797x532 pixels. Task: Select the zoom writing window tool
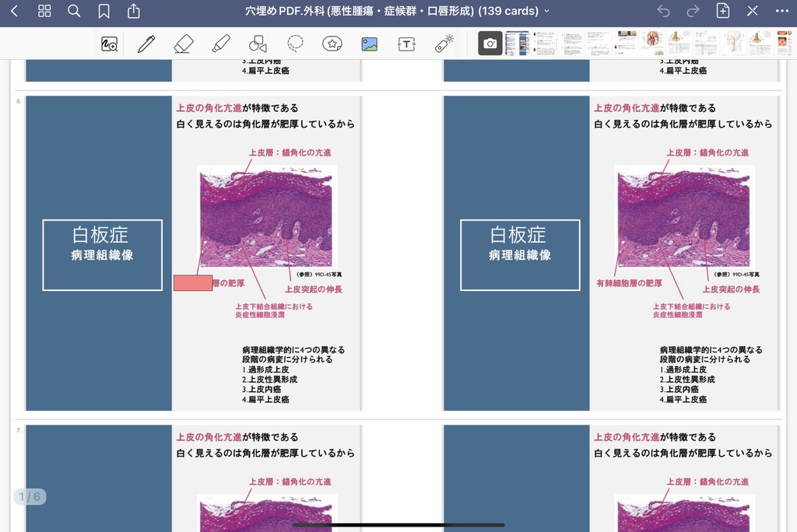pyautogui.click(x=109, y=44)
